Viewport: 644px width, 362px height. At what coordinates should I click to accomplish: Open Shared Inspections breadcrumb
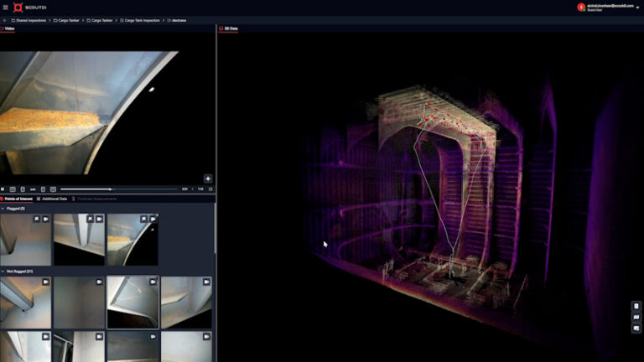(29, 20)
